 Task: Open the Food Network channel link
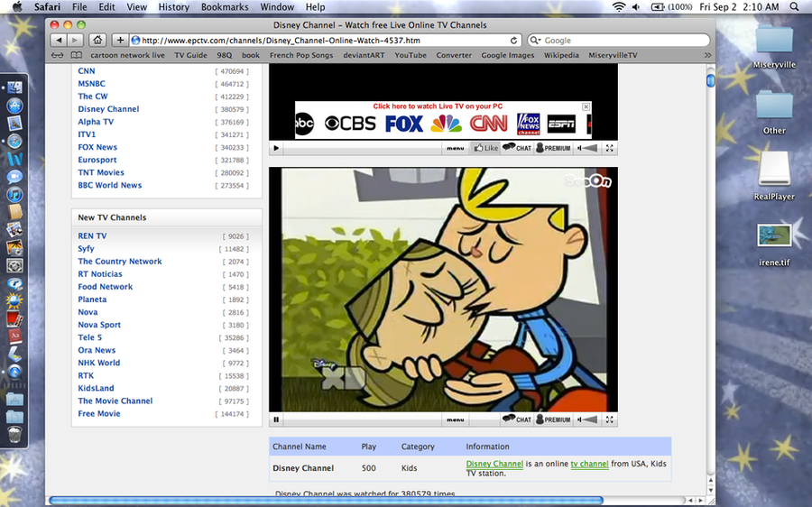pyautogui.click(x=106, y=286)
